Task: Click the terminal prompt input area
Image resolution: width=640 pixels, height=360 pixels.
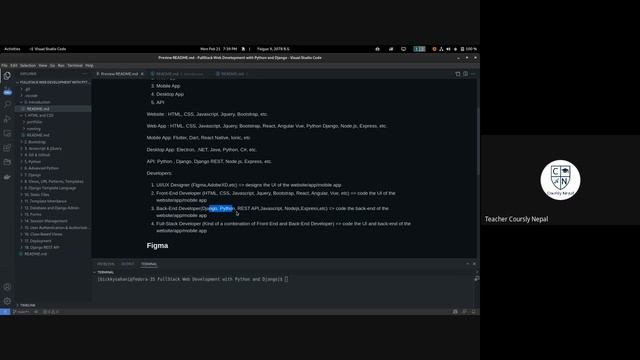Action: [286, 279]
